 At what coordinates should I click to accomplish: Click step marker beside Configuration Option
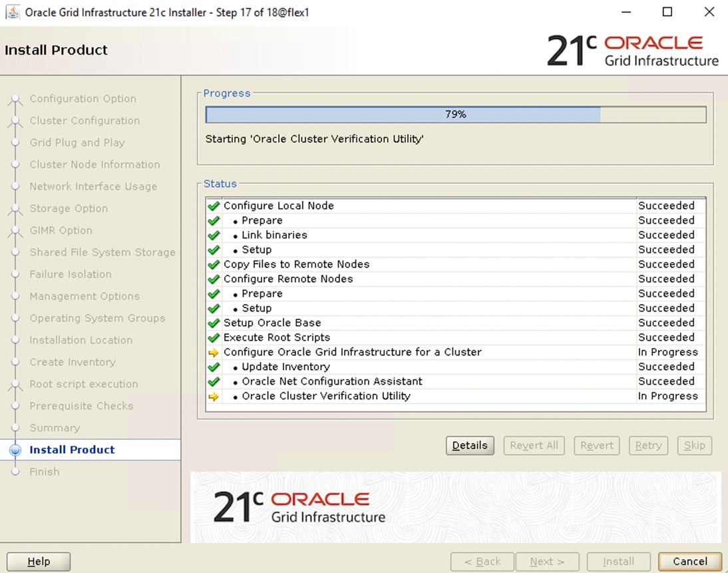pos(15,99)
